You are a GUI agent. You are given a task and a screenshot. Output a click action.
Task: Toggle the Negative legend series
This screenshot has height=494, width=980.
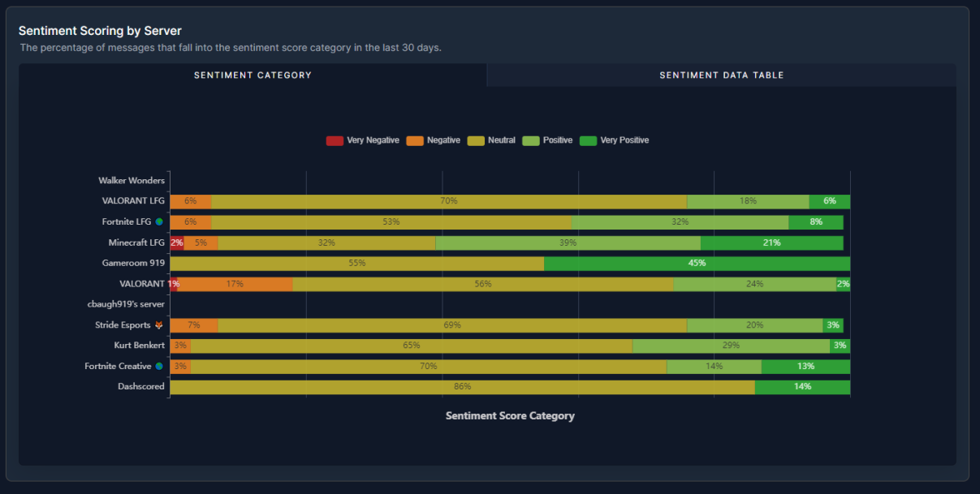[x=415, y=140]
